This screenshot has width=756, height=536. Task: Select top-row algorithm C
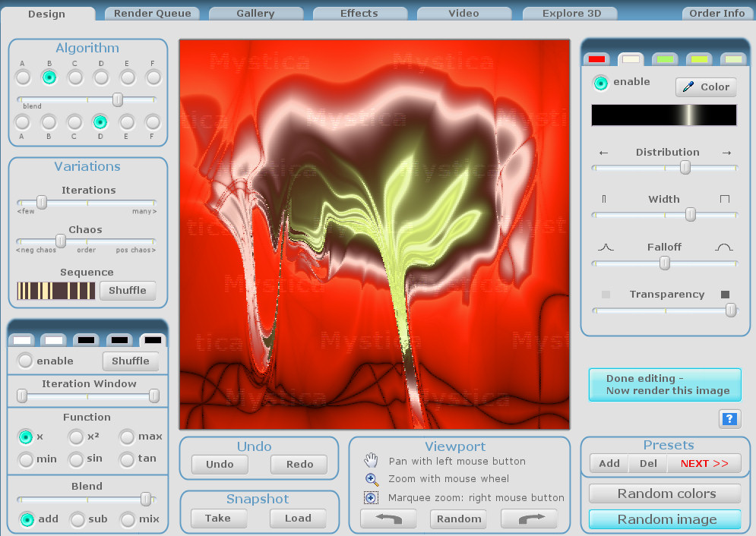[75, 77]
